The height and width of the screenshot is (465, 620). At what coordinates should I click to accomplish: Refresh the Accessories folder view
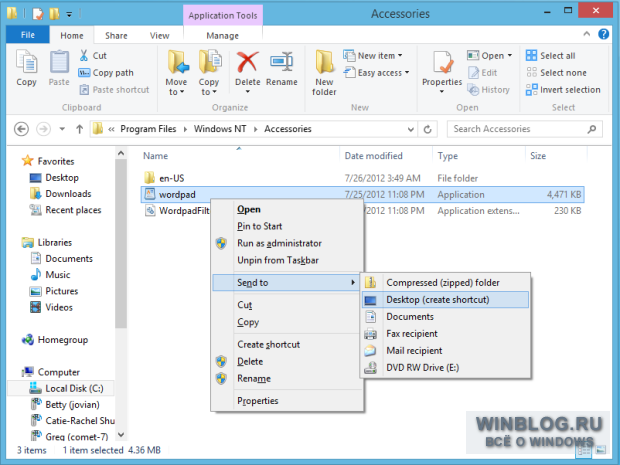click(x=427, y=129)
